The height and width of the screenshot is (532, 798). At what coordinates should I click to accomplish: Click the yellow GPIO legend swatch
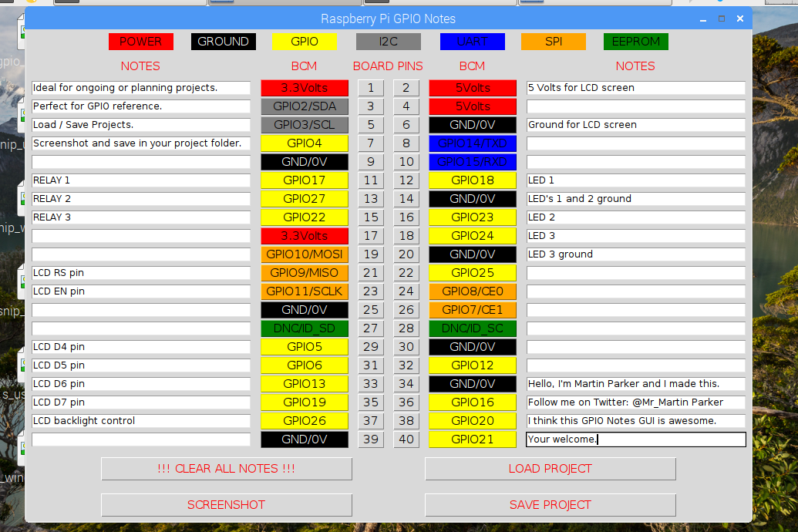[305, 42]
